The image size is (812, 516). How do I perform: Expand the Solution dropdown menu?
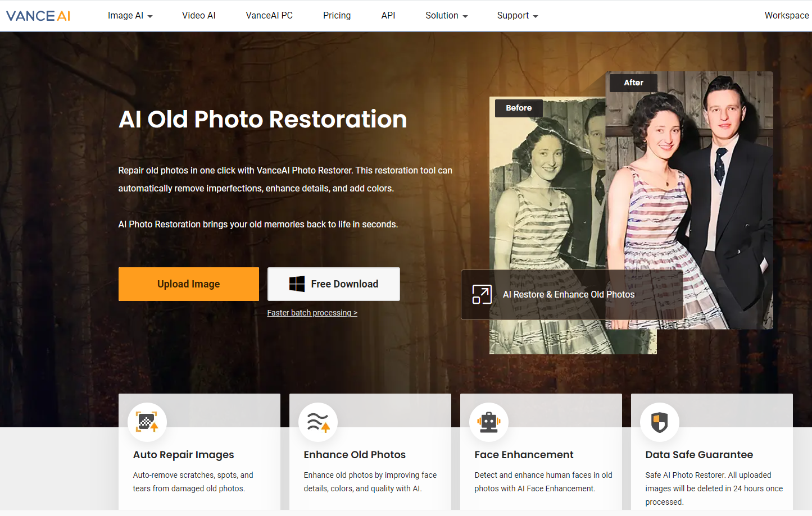point(447,16)
